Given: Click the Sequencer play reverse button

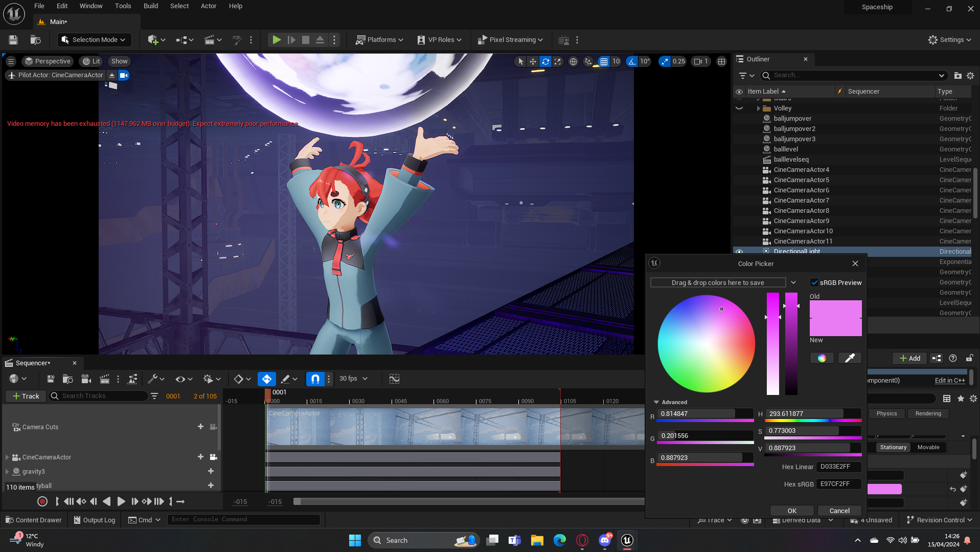Looking at the screenshot, I should pyautogui.click(x=106, y=502).
